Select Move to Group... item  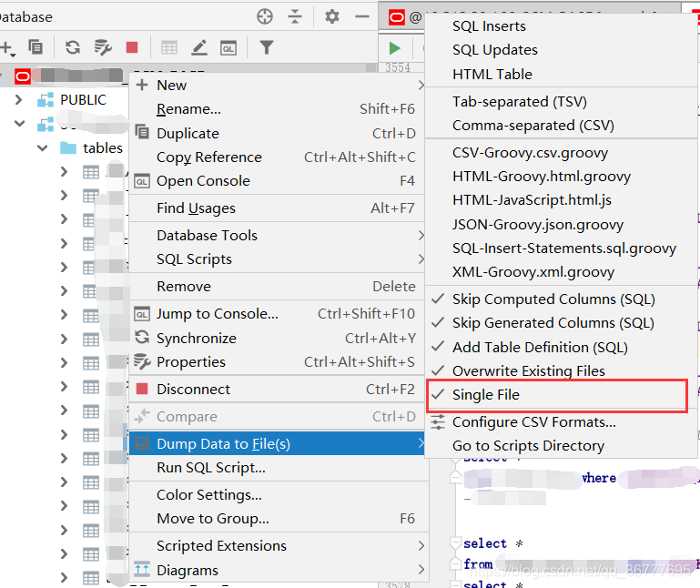pyautogui.click(x=279, y=518)
